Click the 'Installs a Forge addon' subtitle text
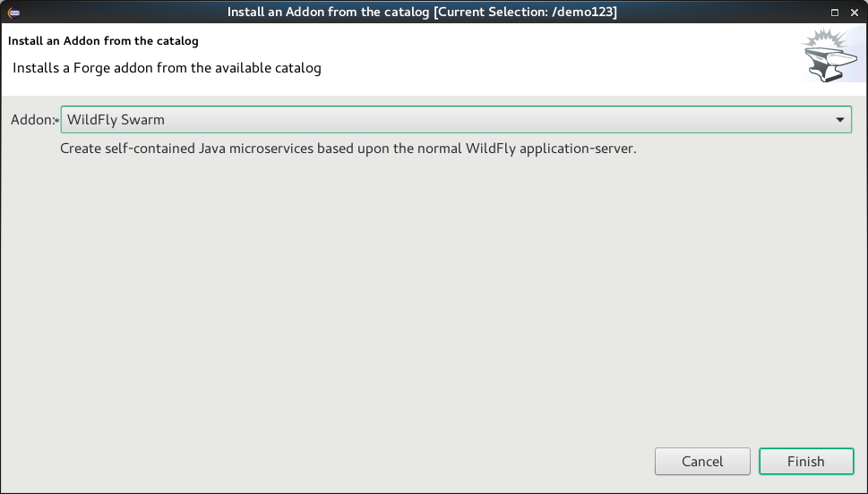Screen dimensions: 868x494 167,68
